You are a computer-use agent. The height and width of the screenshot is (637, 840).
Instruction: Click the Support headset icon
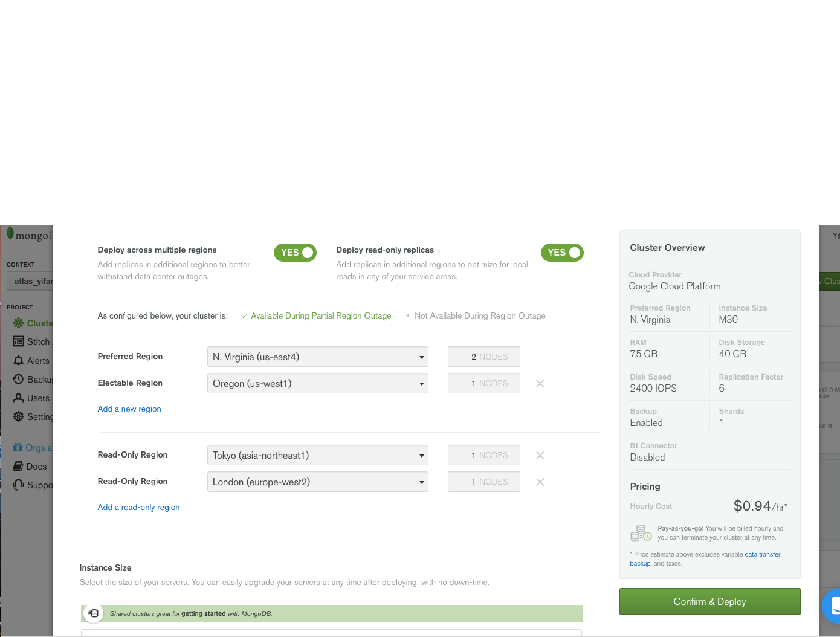(18, 485)
